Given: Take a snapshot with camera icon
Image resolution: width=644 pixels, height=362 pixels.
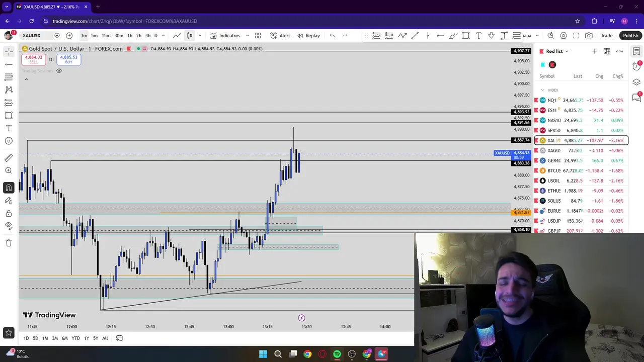Looking at the screenshot, I should coord(589,36).
